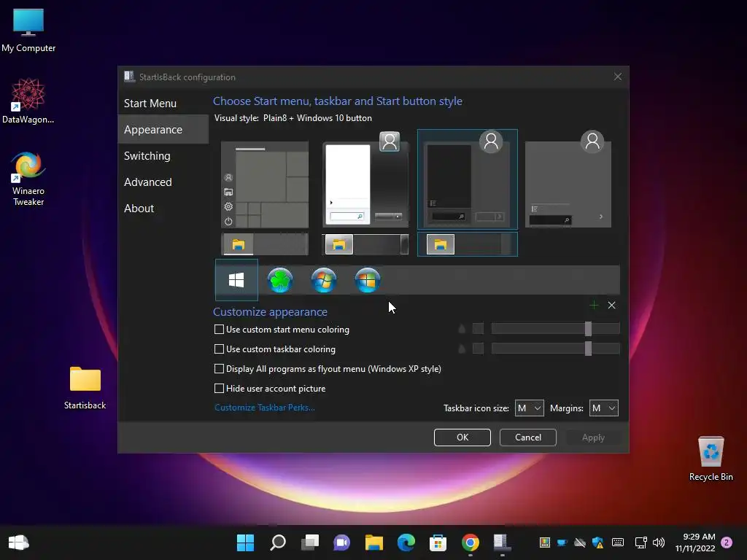
Task: Open the touch keyboard tray icon
Action: [618, 542]
